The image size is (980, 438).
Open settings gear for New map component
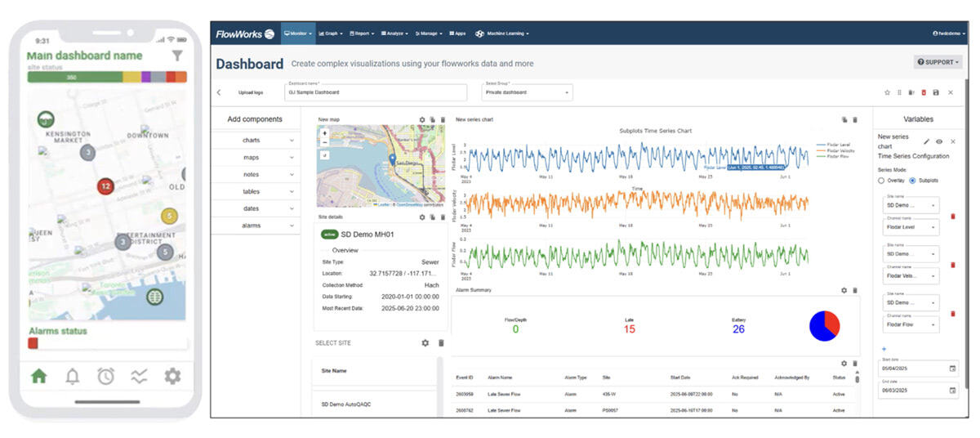point(422,119)
